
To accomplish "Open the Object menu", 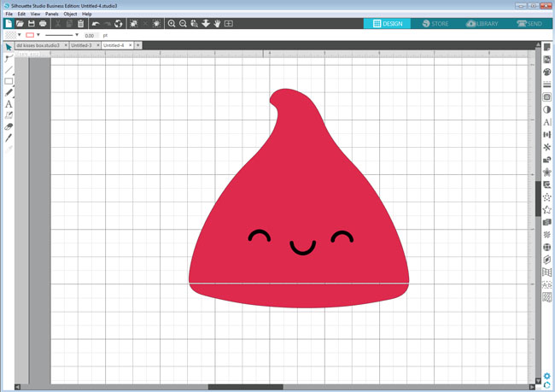I will click(x=70, y=14).
